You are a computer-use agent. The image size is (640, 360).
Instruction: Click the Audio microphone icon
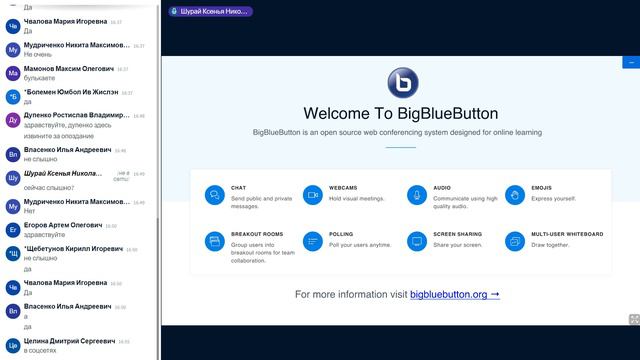click(417, 195)
